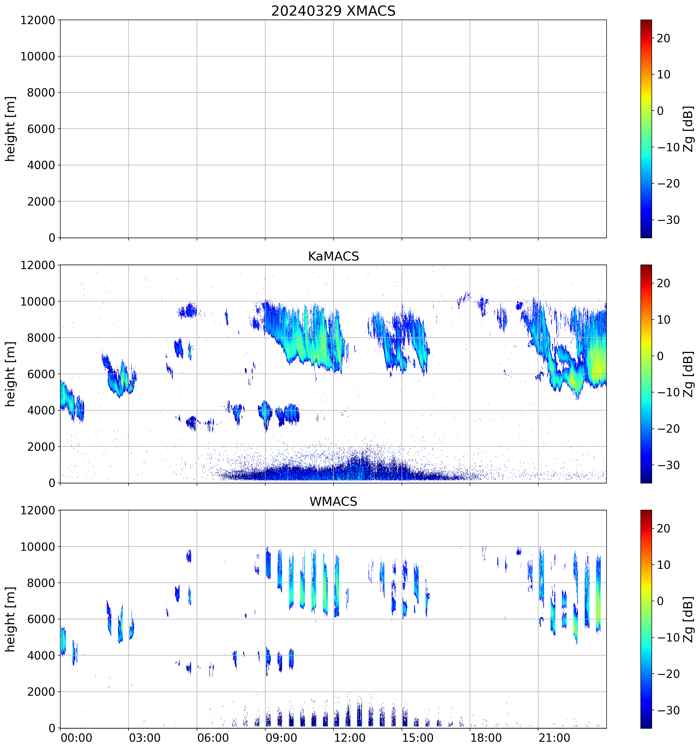Click the KaMACS panel colorbar
700x749 pixels.
[646, 374]
